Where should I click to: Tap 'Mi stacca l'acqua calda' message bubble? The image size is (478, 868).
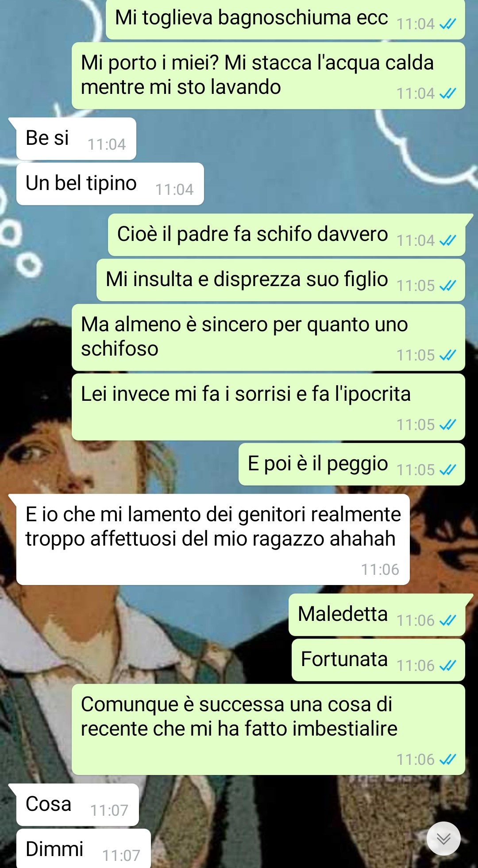point(268,76)
